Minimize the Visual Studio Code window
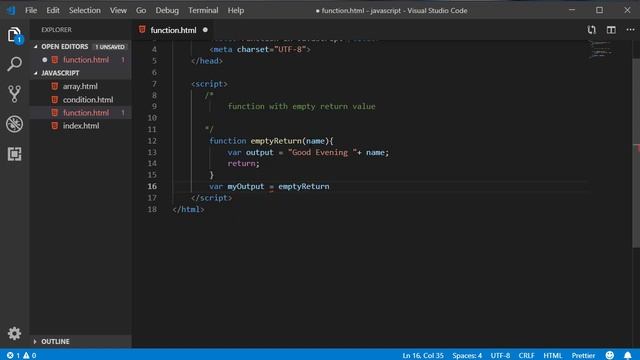 click(x=572, y=10)
